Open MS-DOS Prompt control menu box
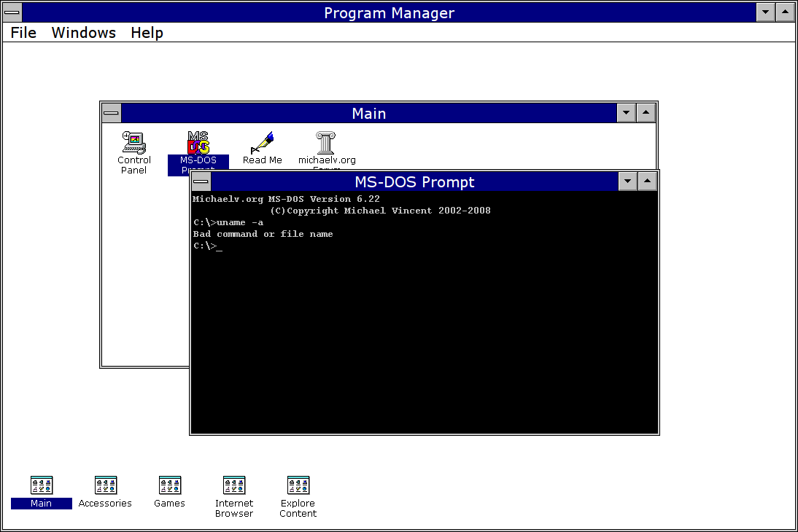This screenshot has width=798, height=532. pos(201,181)
